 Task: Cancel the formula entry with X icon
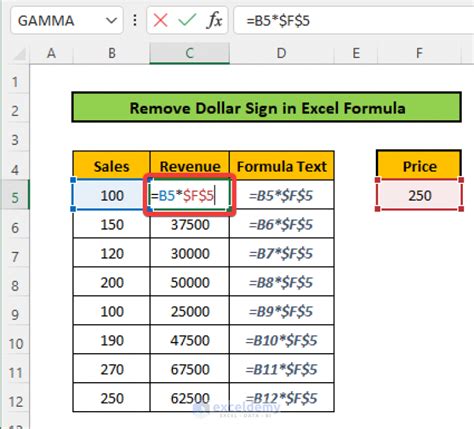(160, 21)
